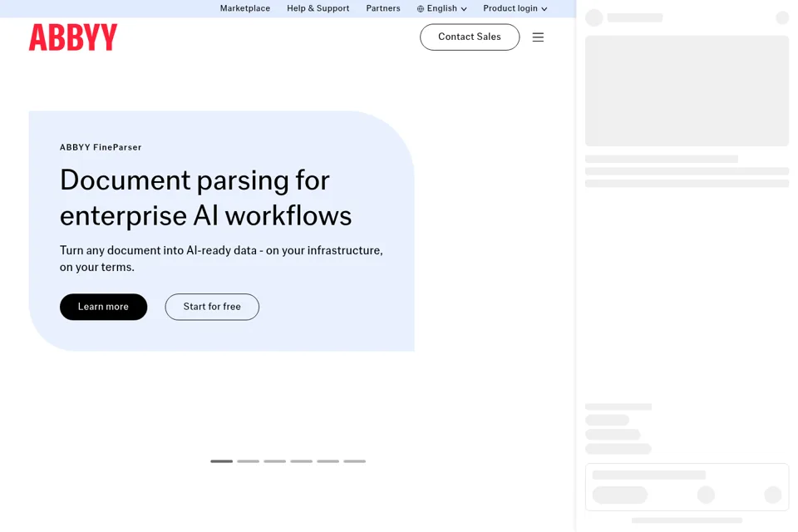Viewport: 798px width, 532px height.
Task: Click the Contact Sales button
Action: coord(470,37)
